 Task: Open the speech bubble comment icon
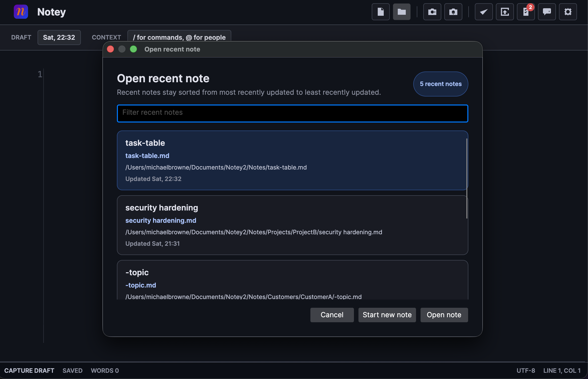coord(547,12)
